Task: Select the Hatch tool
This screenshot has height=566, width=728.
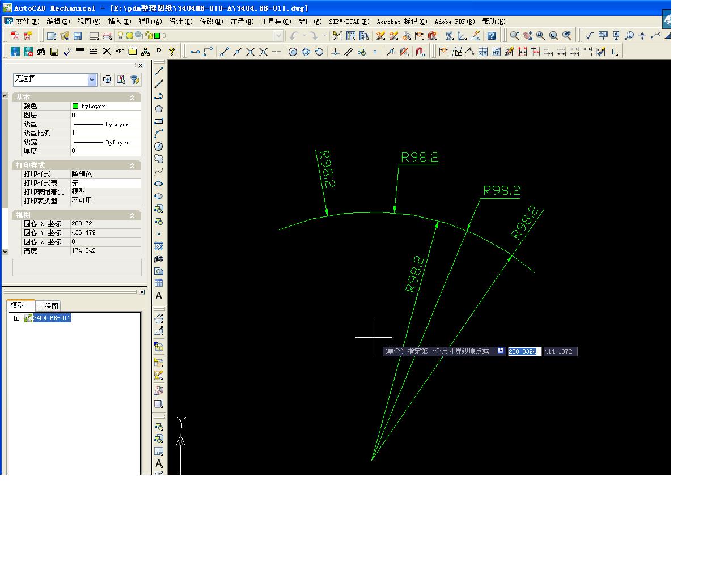Action: 159,246
